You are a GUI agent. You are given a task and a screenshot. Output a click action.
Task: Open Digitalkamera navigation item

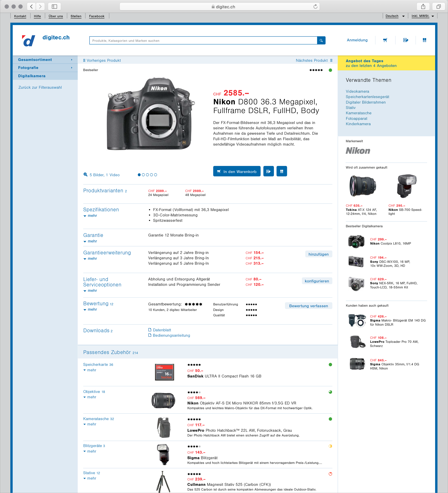point(45,76)
